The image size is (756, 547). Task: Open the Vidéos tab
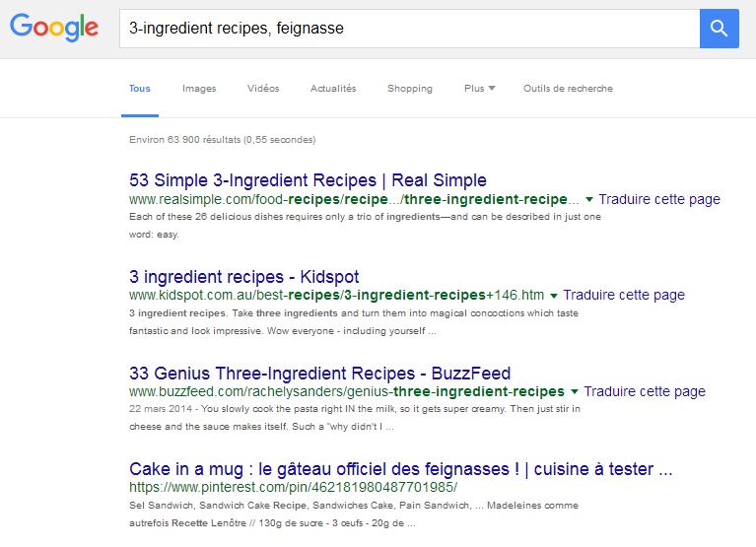coord(263,89)
